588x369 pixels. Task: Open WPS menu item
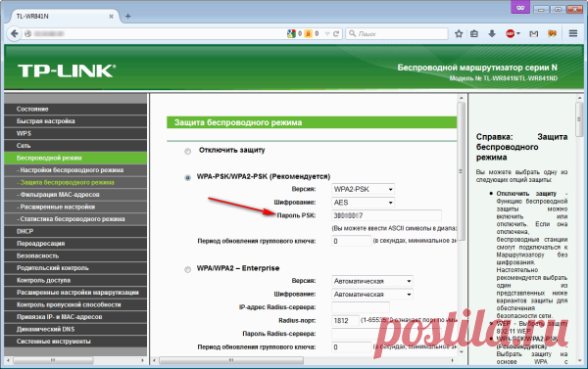coord(75,133)
